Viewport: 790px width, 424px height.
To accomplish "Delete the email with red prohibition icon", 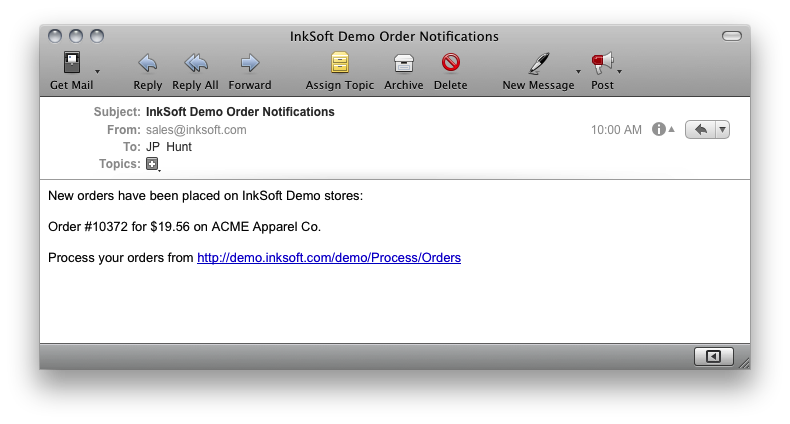I will pyautogui.click(x=451, y=63).
